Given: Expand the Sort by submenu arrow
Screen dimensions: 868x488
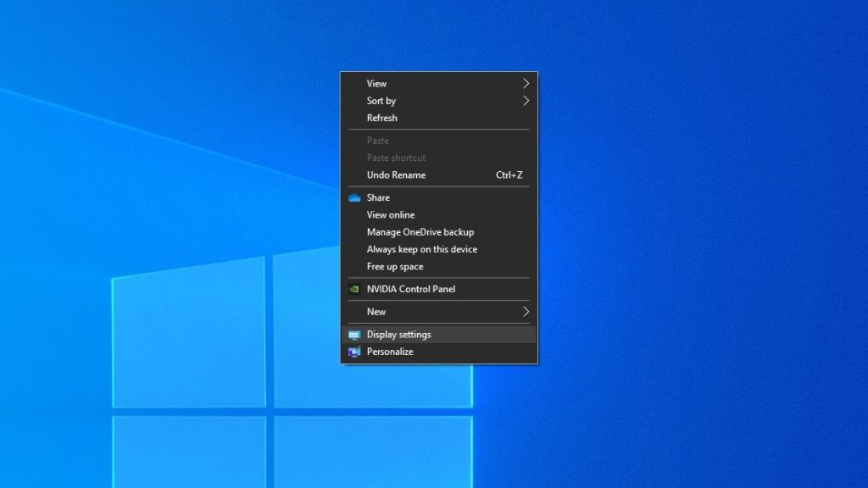Looking at the screenshot, I should (526, 101).
